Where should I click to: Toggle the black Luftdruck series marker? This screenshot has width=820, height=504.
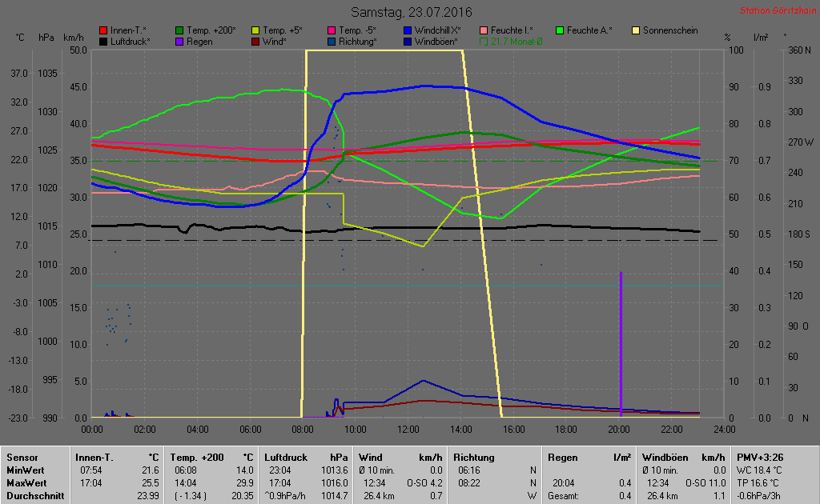click(103, 41)
